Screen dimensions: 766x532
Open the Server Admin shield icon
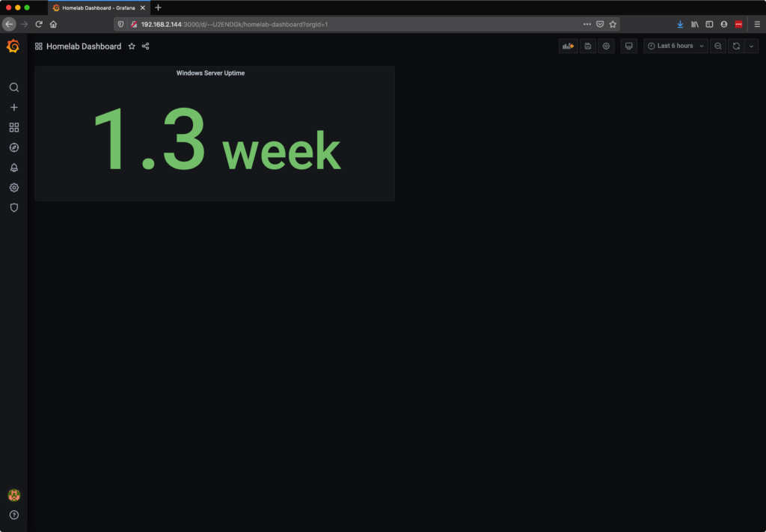coord(14,207)
